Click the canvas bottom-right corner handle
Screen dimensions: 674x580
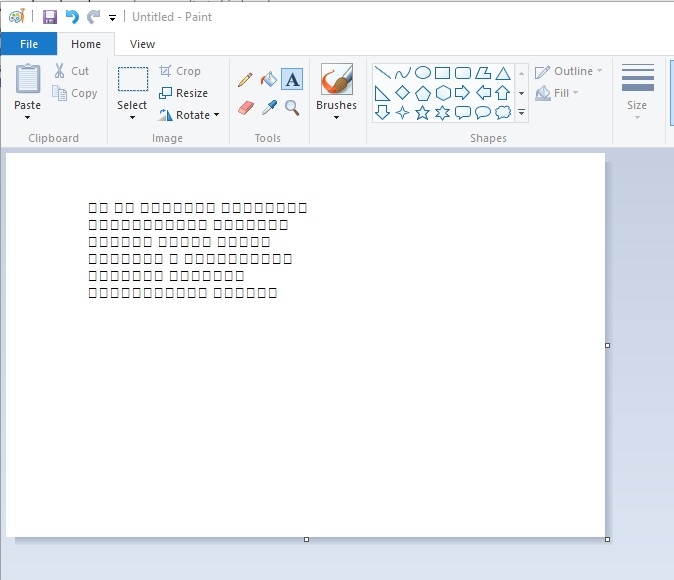coord(607,539)
